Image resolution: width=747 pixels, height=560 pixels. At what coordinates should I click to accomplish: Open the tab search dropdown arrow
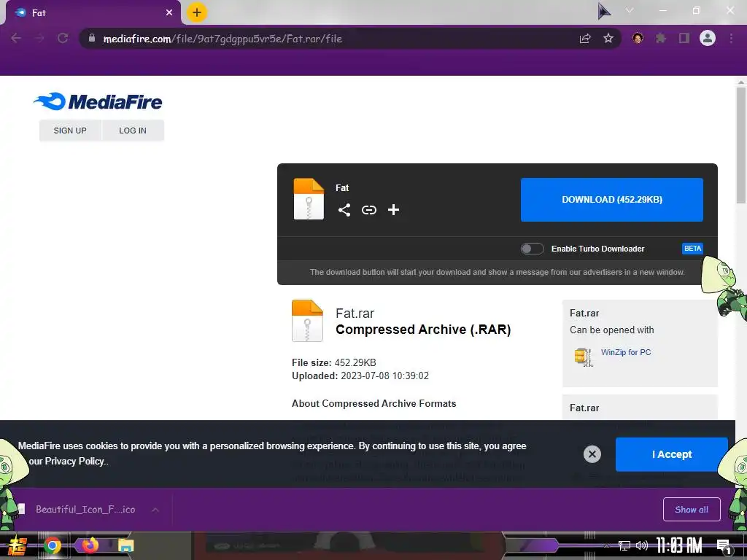(630, 10)
